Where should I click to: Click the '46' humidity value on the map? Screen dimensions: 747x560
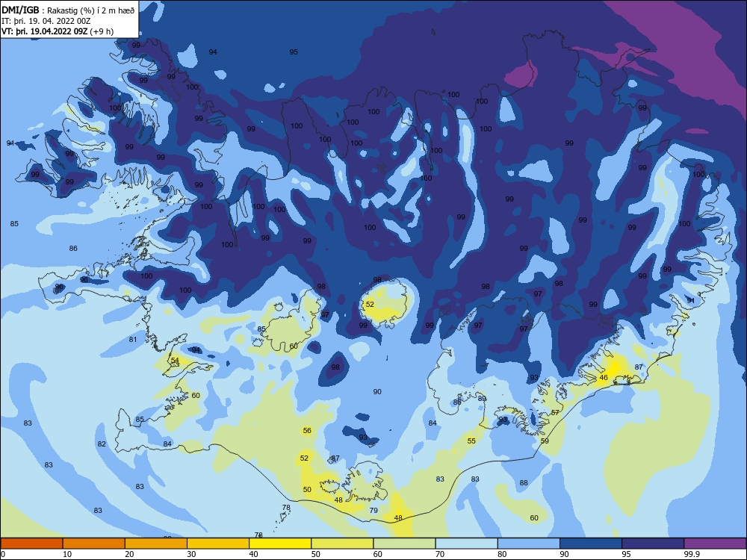click(x=604, y=378)
